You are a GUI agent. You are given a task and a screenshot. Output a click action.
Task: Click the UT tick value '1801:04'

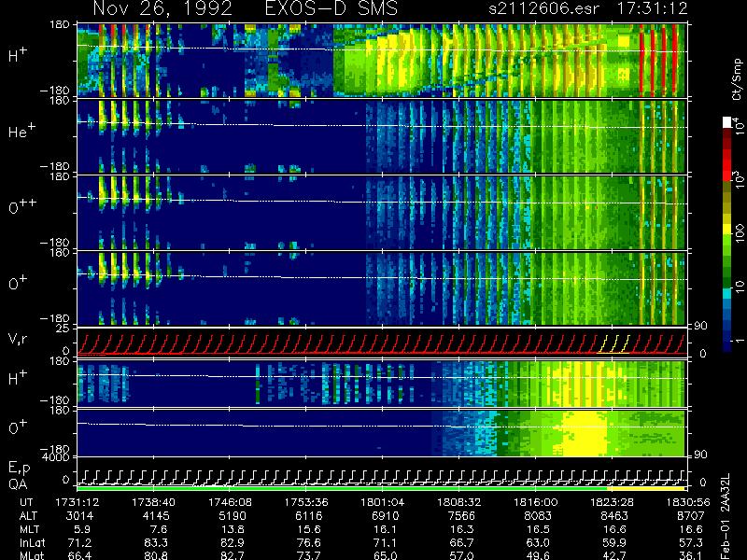[x=382, y=502]
